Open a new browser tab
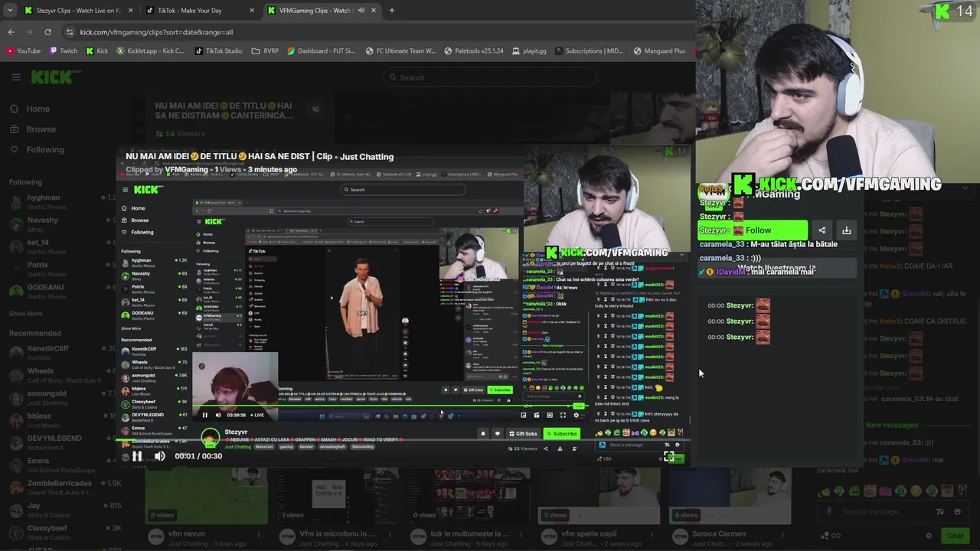This screenshot has width=980, height=551. click(x=392, y=11)
